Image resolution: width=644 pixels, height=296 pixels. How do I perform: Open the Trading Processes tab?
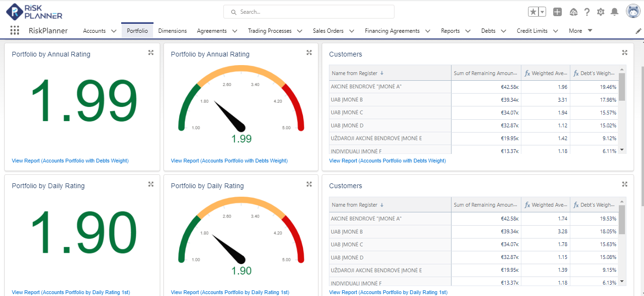(x=270, y=31)
